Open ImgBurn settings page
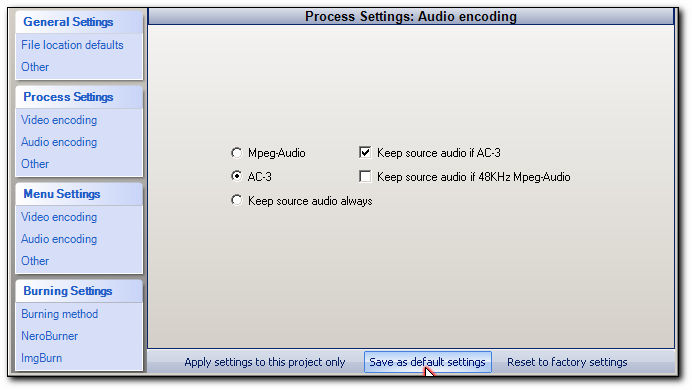The height and width of the screenshot is (390, 692). coord(41,358)
